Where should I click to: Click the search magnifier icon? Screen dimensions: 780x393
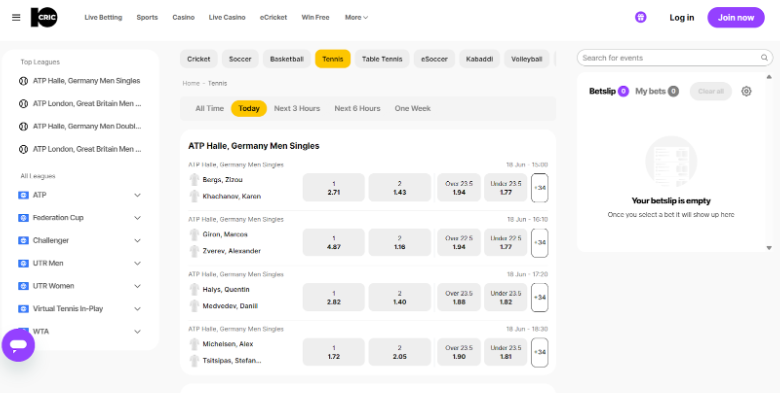coord(764,58)
